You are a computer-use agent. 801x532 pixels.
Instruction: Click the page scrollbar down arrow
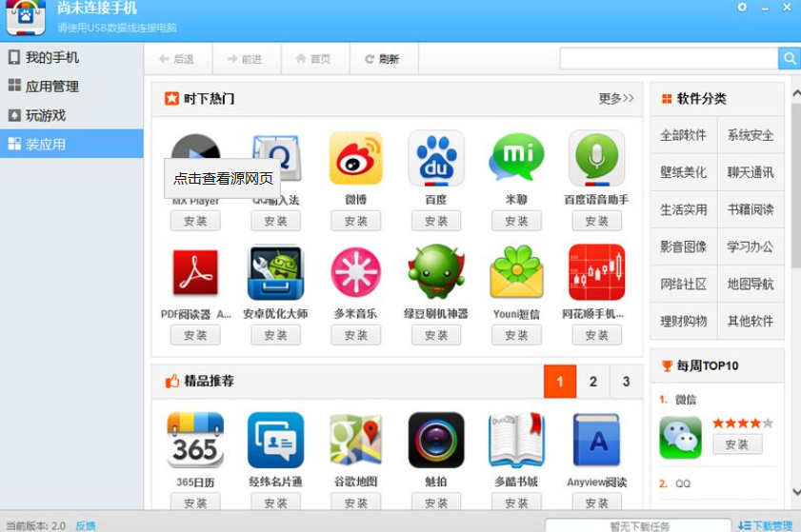coord(796,492)
